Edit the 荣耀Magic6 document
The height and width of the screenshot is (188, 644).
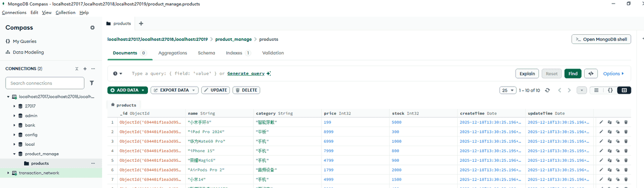[x=601, y=160]
